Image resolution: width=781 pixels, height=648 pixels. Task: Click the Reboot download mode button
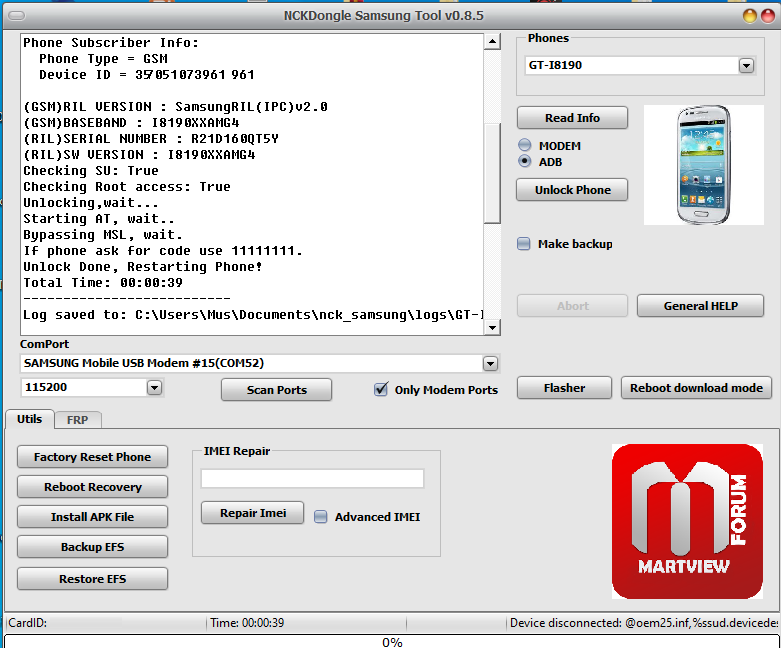coord(696,388)
